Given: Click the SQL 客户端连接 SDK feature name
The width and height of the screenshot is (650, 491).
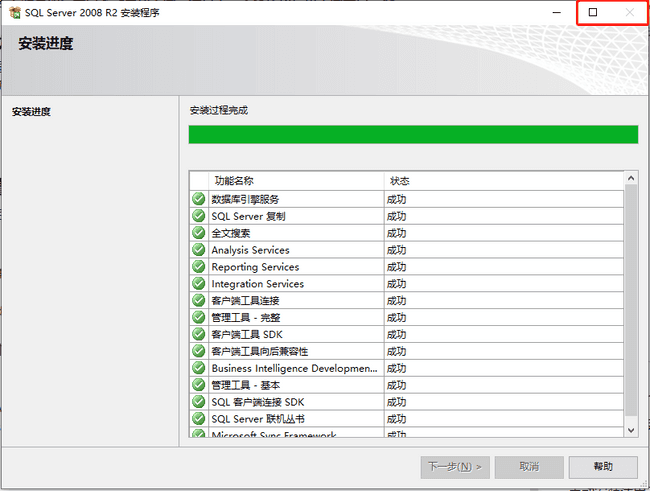Looking at the screenshot, I should click(x=258, y=402).
